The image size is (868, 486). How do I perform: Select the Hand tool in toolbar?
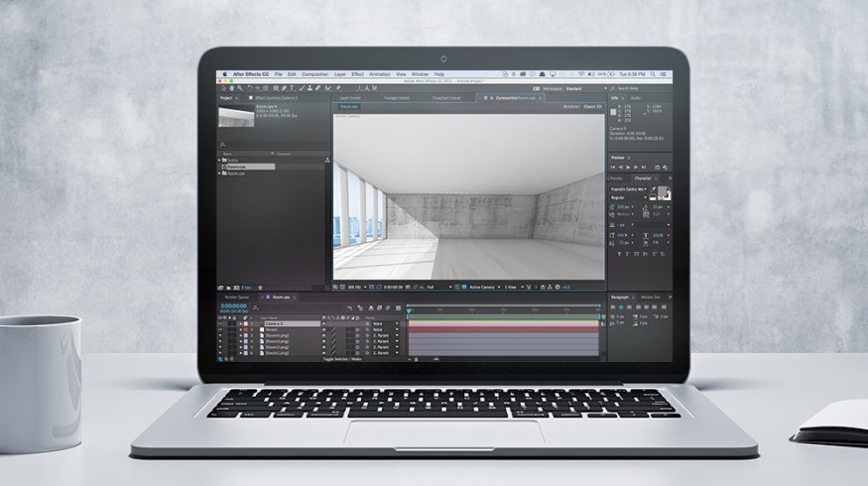pyautogui.click(x=233, y=87)
